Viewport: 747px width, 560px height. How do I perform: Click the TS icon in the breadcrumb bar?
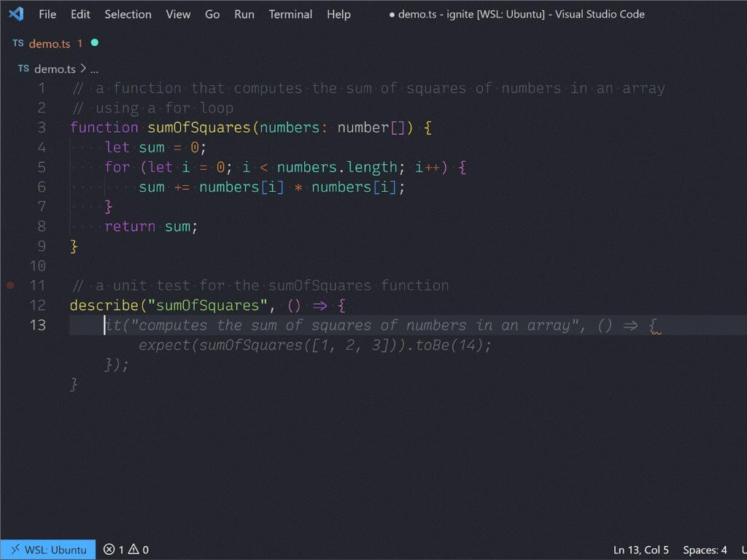(23, 67)
